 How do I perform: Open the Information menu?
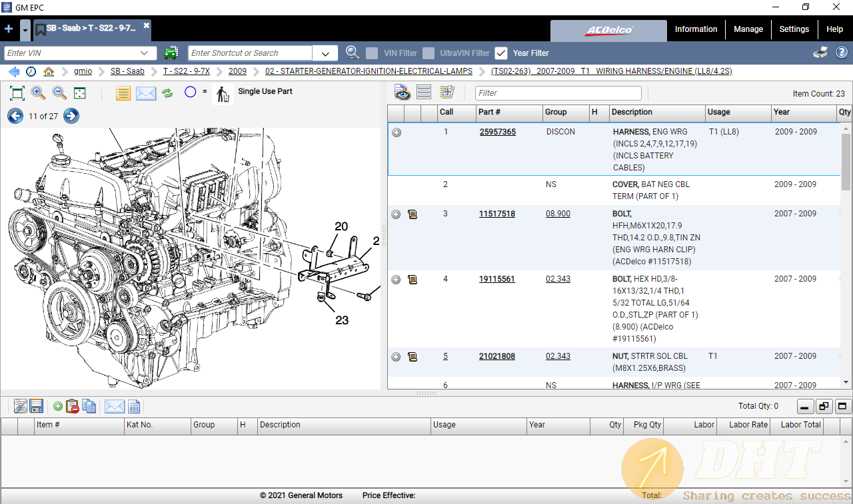coord(696,29)
